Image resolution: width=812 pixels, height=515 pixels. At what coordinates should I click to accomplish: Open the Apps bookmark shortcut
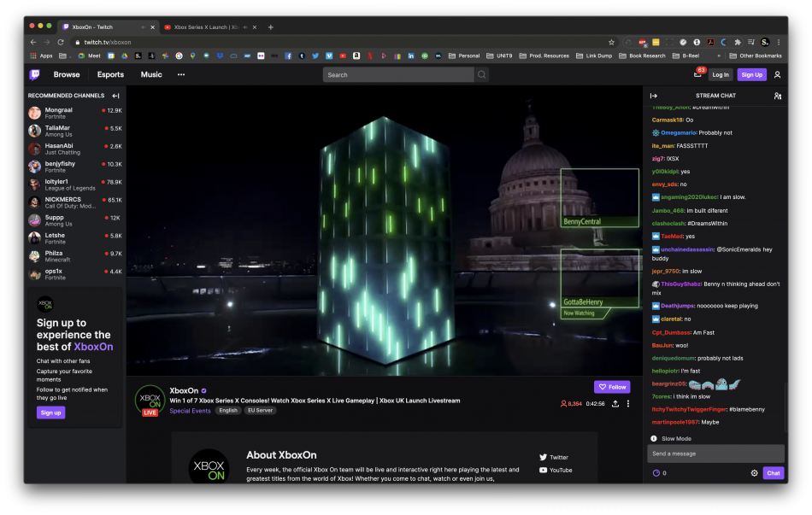pos(41,56)
